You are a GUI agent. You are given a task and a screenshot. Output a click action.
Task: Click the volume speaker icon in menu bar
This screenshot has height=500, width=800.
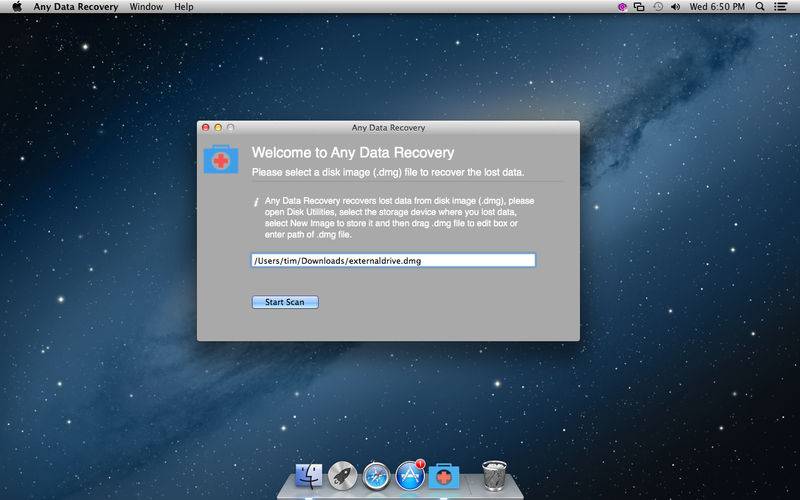[x=676, y=7]
